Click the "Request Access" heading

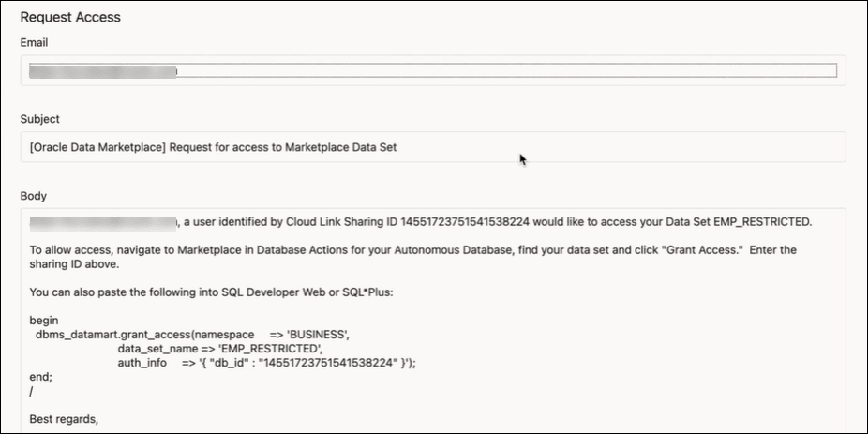click(70, 17)
